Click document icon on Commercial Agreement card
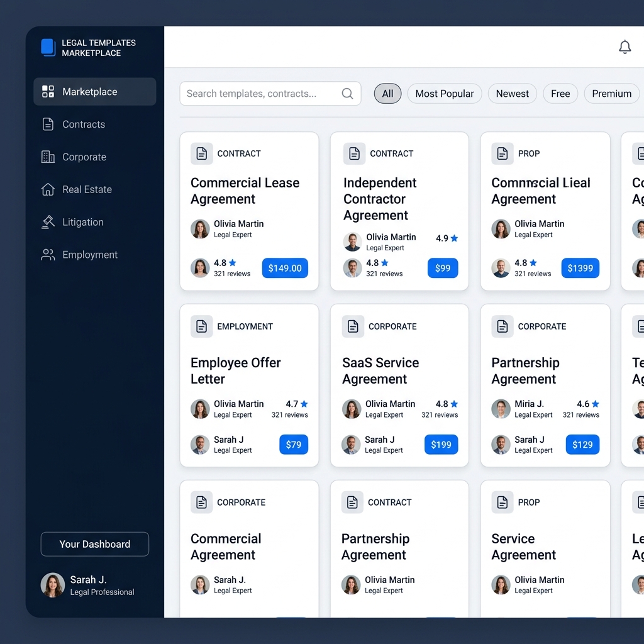644x644 pixels. pyautogui.click(x=202, y=502)
